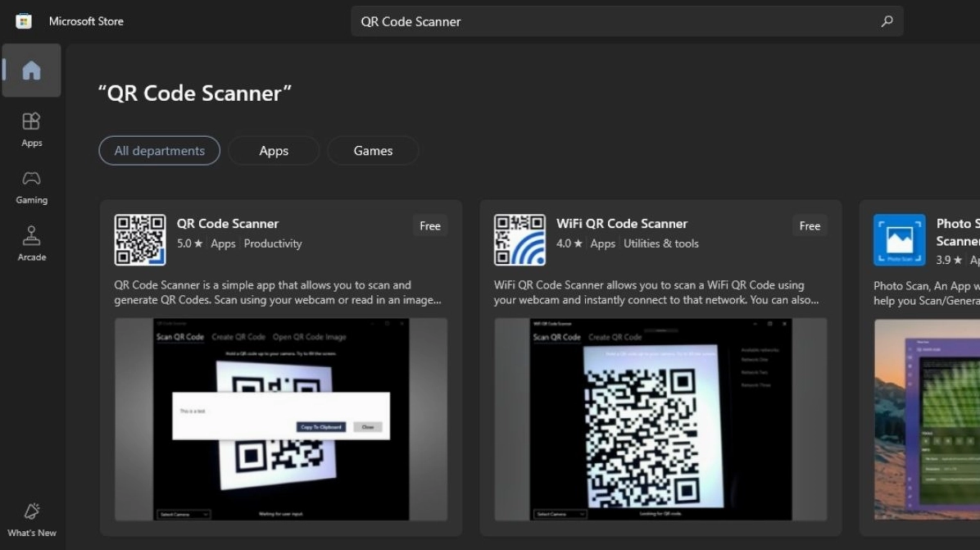The image size is (980, 550).
Task: Open the Gaming section from sidebar
Action: 31,186
